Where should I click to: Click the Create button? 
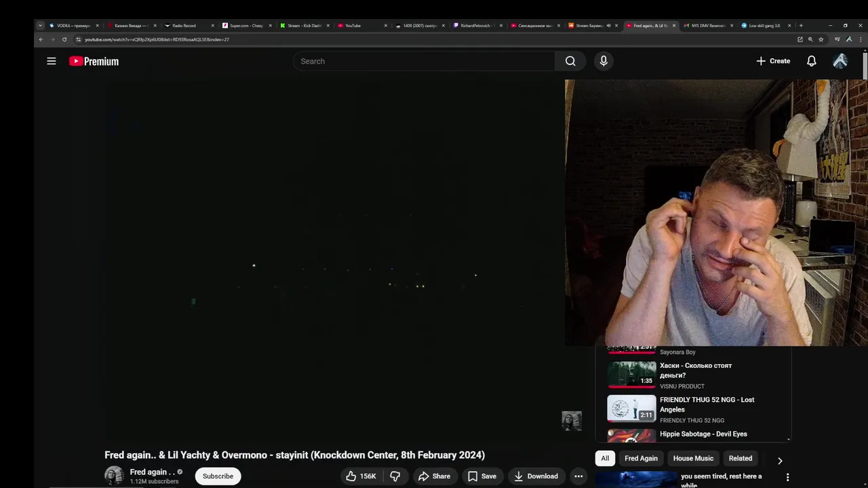[x=773, y=61]
